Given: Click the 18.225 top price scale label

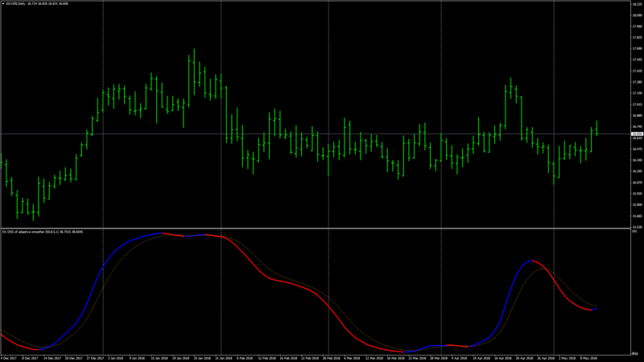Looking at the screenshot, I should (x=638, y=4).
